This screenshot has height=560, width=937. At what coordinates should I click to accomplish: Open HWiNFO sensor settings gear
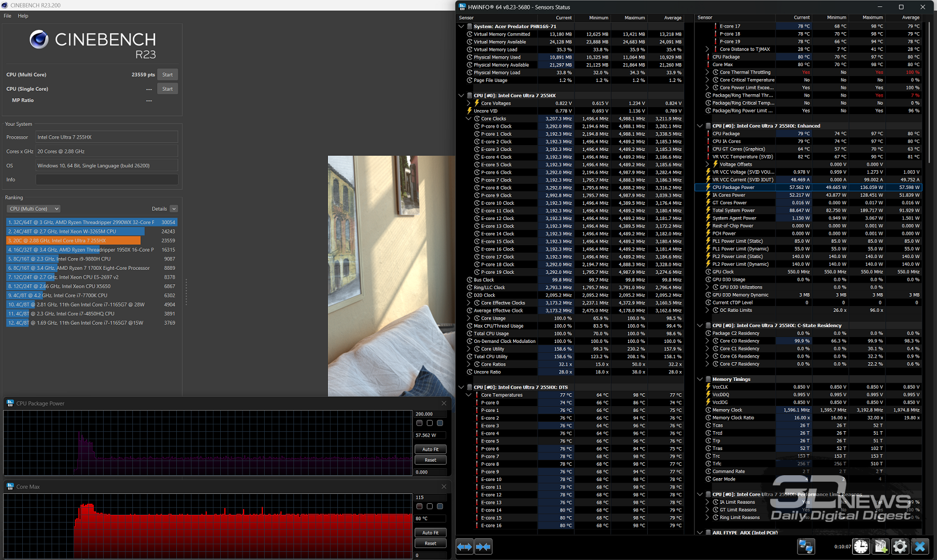[x=900, y=547]
